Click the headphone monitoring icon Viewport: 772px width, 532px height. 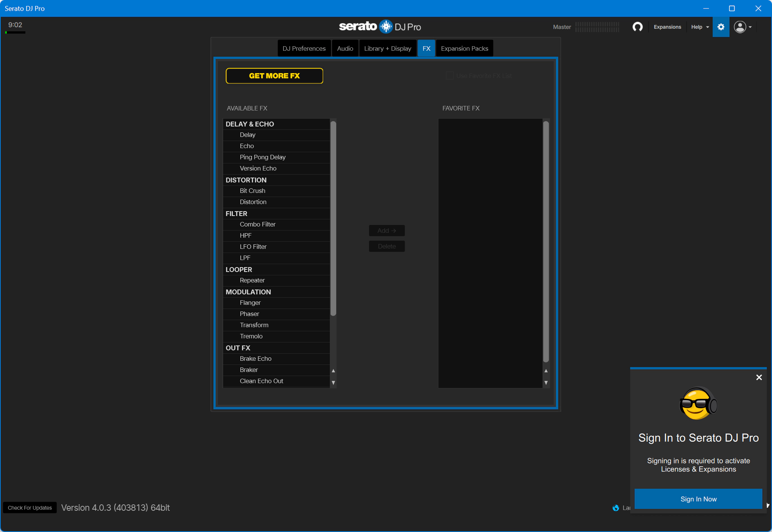click(637, 27)
